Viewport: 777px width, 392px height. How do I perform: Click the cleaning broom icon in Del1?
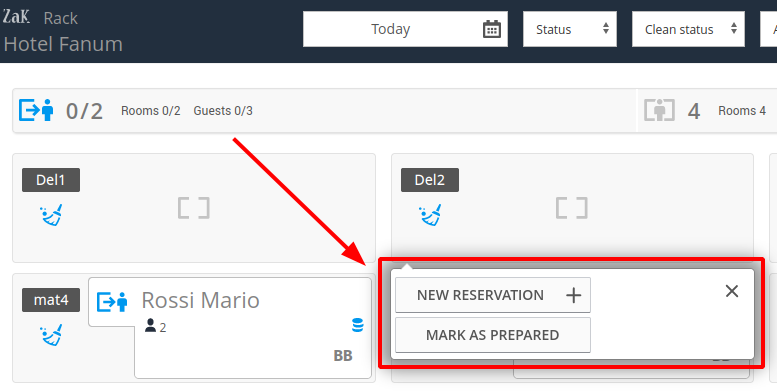(52, 215)
